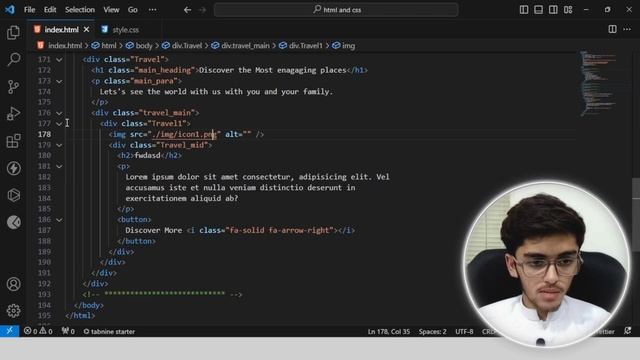Change encoding via UTF-8
The image size is (640, 360).
tap(464, 331)
